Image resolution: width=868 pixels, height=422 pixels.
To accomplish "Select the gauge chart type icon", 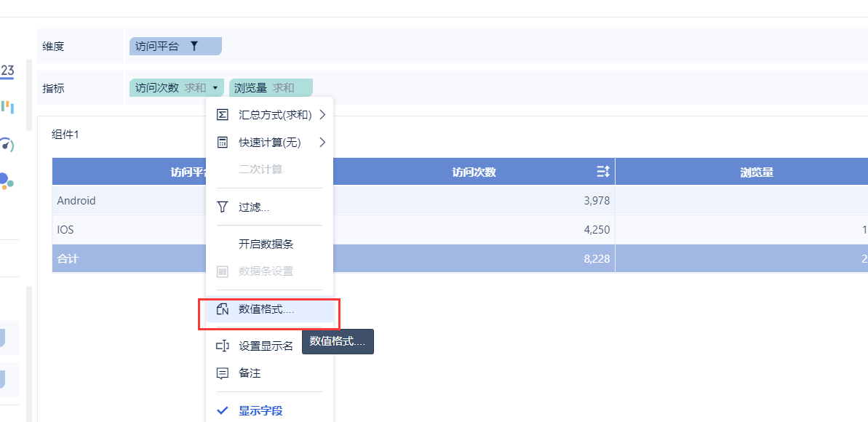I will click(7, 144).
